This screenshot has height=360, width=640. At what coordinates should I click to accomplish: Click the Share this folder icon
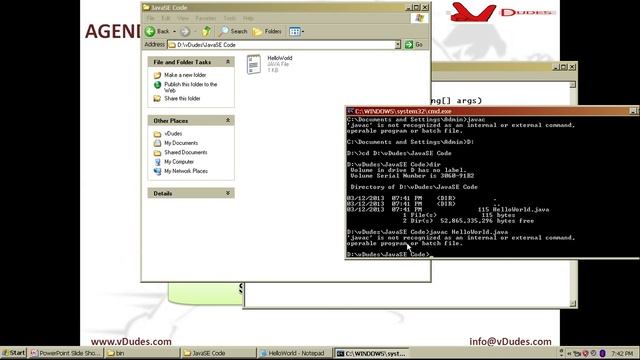(157, 98)
